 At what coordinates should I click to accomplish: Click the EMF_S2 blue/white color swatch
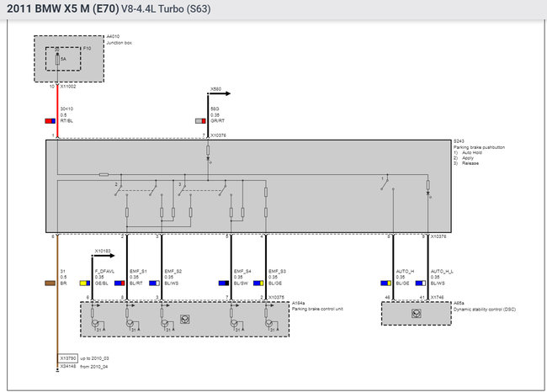pyautogui.click(x=154, y=283)
